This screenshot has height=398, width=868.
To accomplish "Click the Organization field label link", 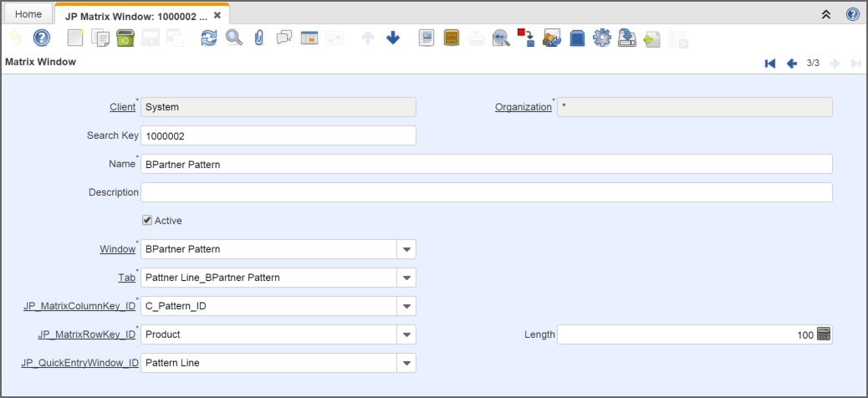I will click(523, 107).
